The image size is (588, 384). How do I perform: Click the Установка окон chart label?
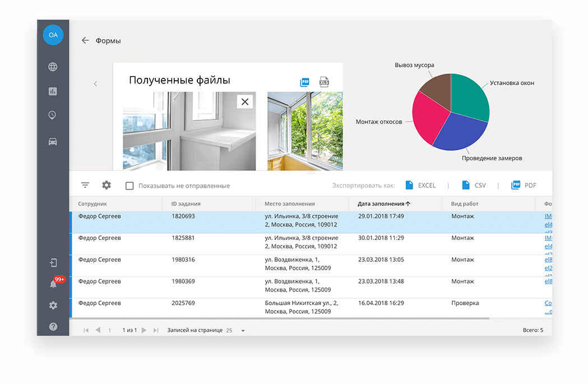coord(512,83)
